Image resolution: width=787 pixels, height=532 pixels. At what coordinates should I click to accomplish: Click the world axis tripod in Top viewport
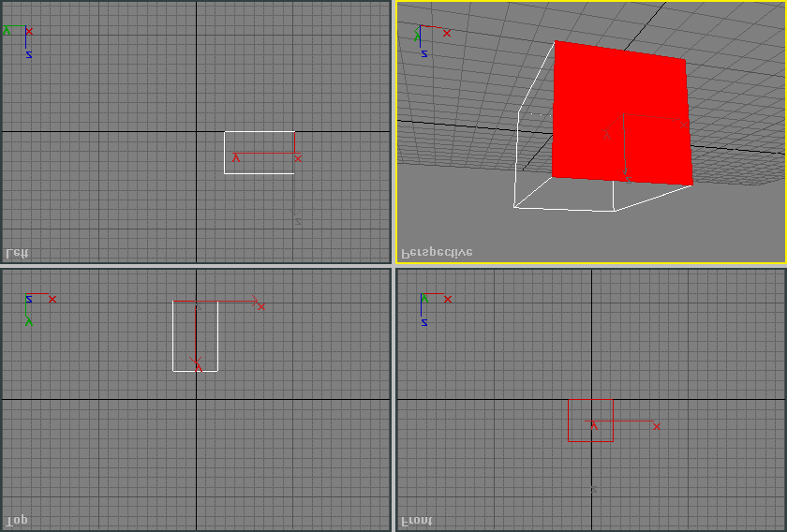click(x=40, y=310)
